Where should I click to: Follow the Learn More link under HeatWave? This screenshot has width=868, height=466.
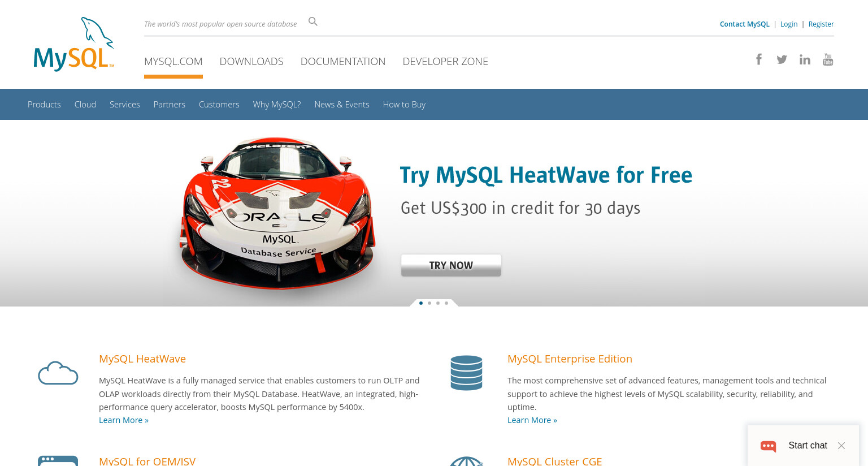pos(124,420)
